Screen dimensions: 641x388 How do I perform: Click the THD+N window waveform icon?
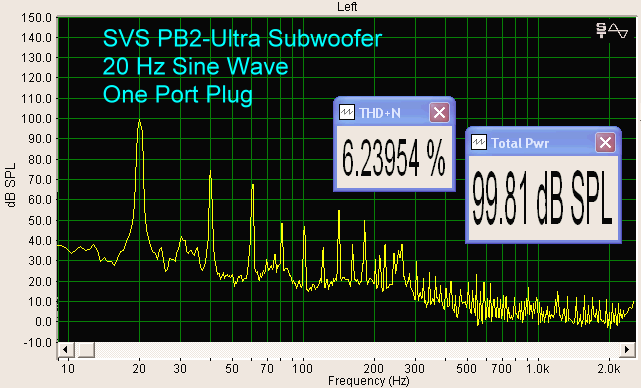tap(347, 112)
